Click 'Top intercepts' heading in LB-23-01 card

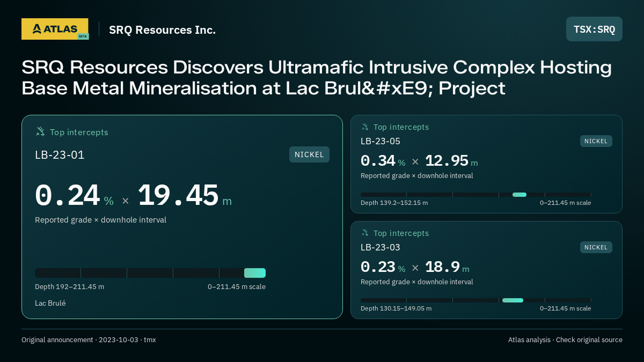tap(79, 132)
